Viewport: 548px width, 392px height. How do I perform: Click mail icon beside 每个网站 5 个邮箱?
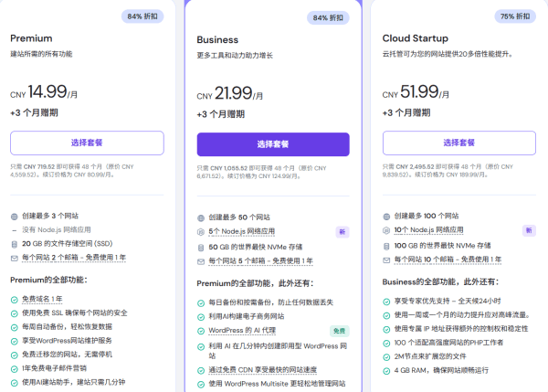click(x=201, y=261)
